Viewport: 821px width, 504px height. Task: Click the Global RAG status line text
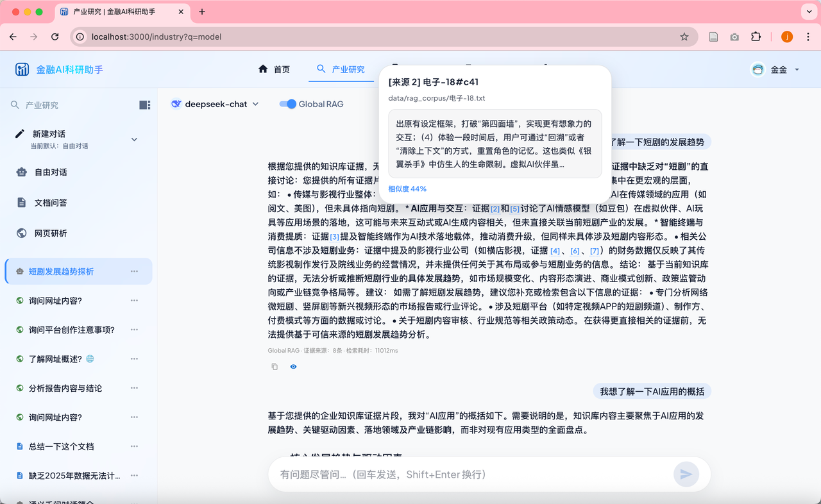click(x=333, y=351)
